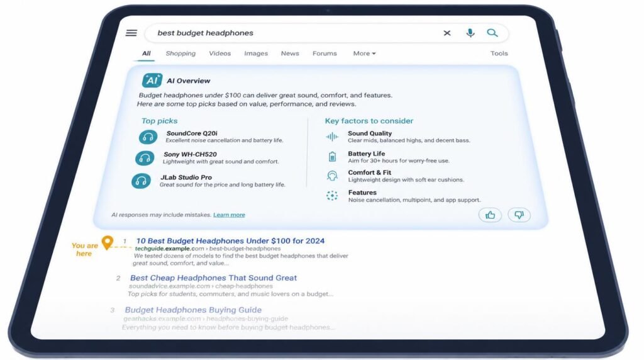644x360 pixels.
Task: Open the Tools option
Action: click(x=499, y=53)
